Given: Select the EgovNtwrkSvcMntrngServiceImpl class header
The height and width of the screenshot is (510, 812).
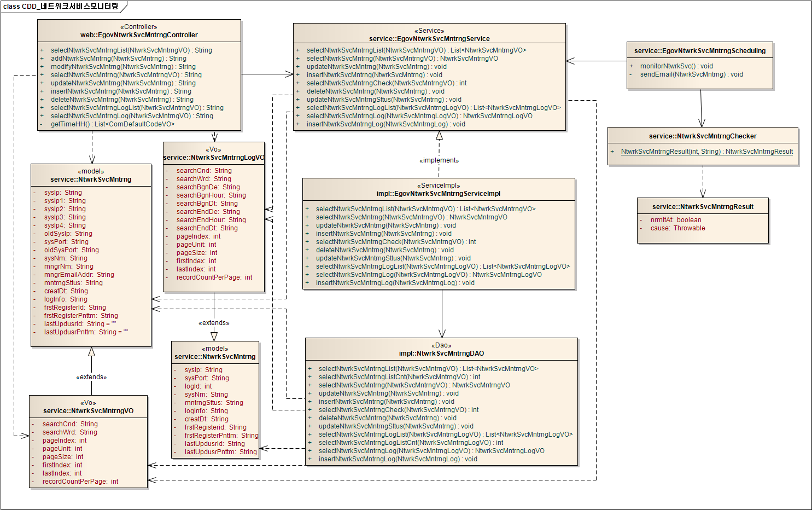Looking at the screenshot, I should (439, 193).
